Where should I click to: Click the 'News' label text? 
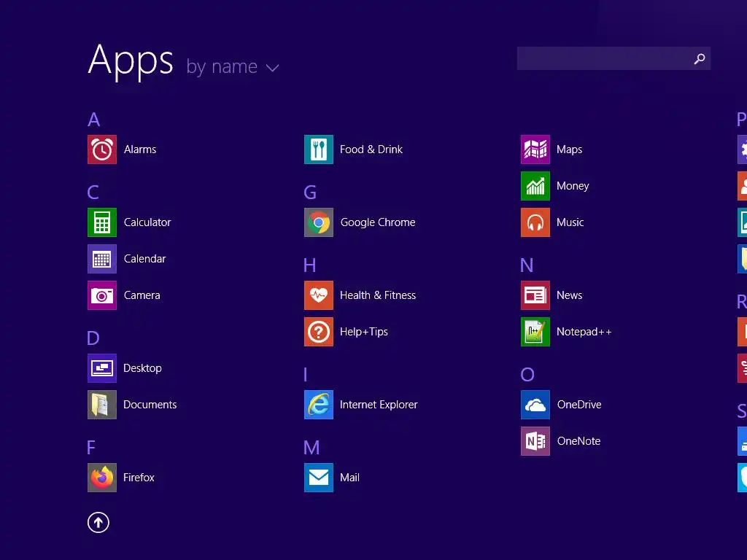click(x=570, y=295)
